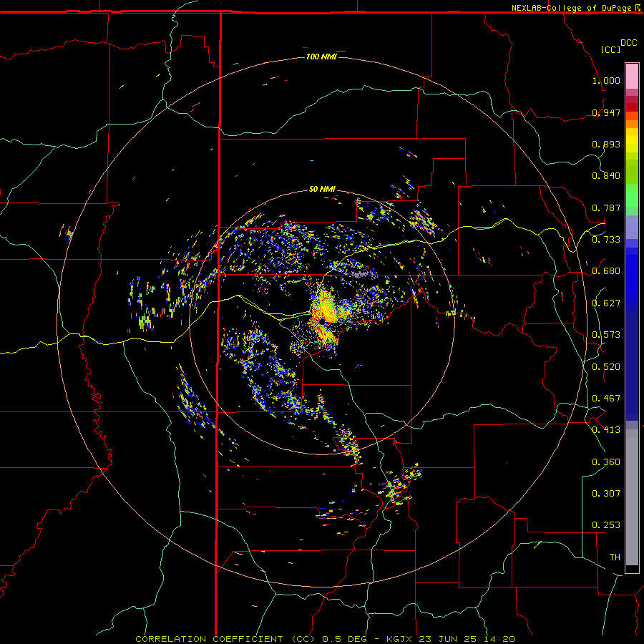Select the 0.627 legend value

coord(606,303)
